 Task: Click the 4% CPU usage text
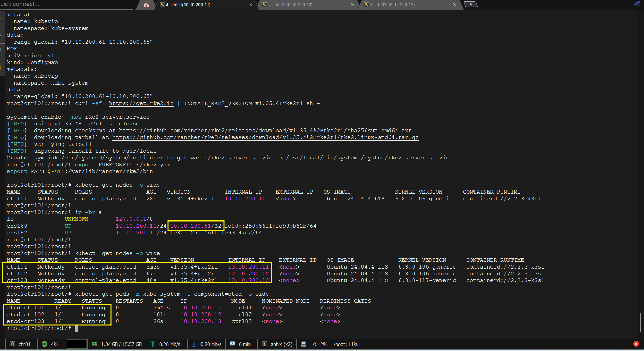pyautogui.click(x=54, y=344)
